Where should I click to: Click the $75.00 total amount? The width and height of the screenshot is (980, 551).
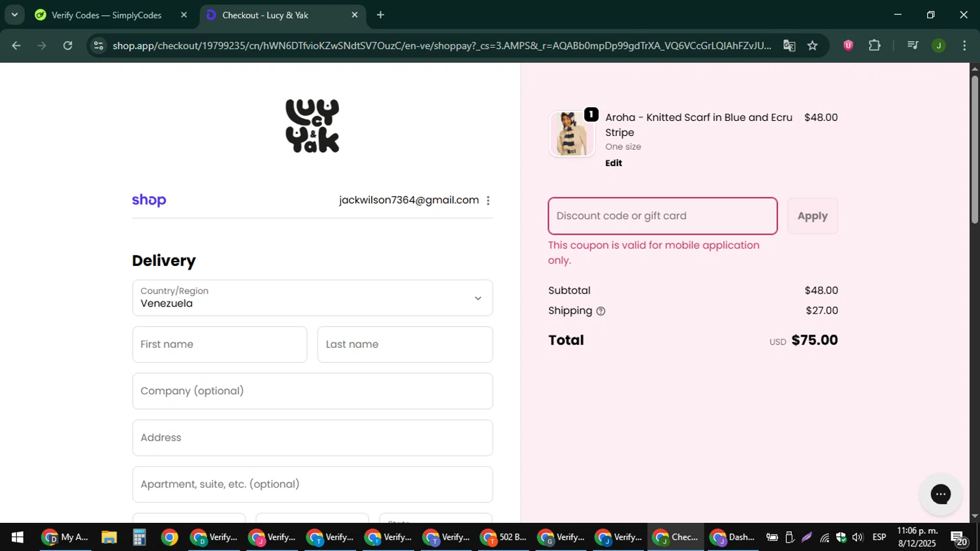coord(815,340)
